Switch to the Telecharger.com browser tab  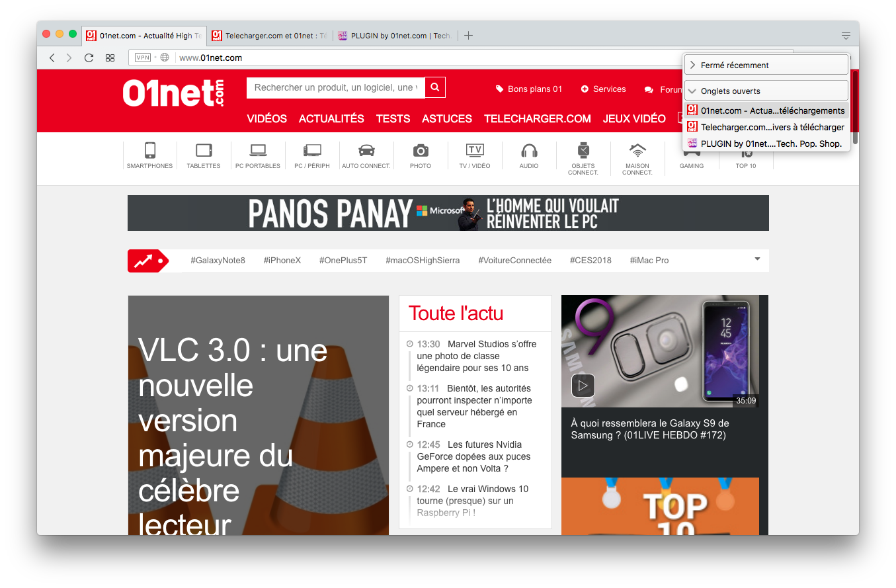(271, 36)
